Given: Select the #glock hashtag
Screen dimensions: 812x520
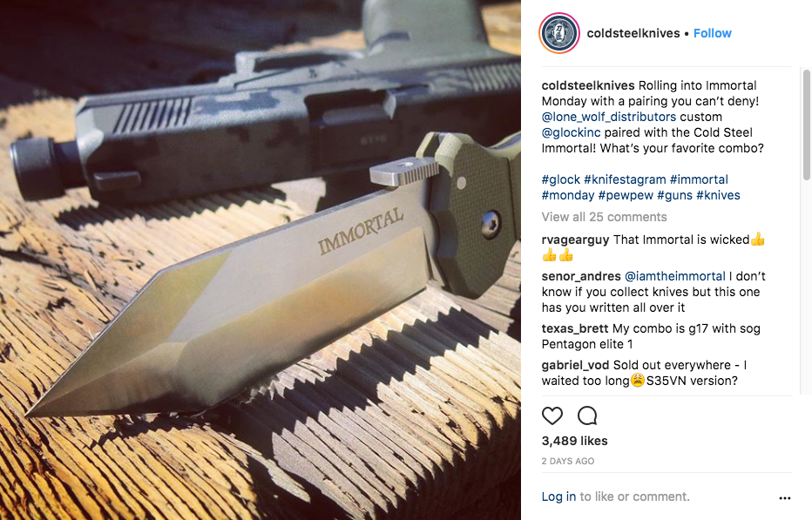Looking at the screenshot, I should [x=561, y=179].
